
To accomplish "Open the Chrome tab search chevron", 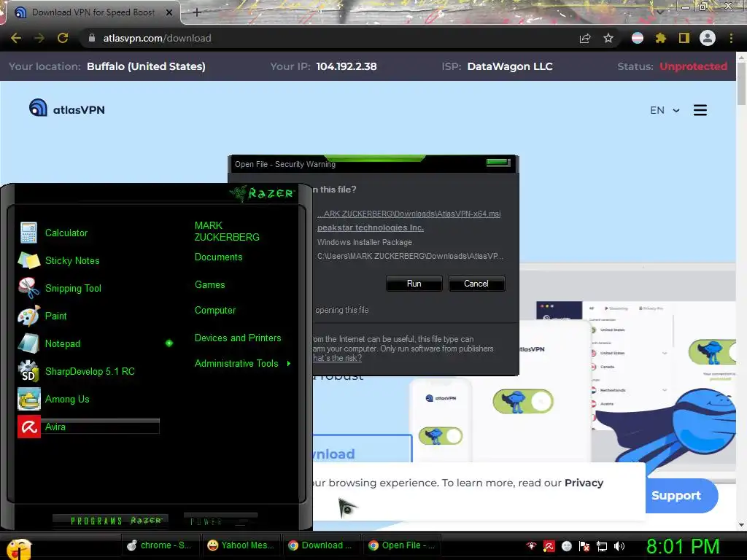I will (x=660, y=12).
